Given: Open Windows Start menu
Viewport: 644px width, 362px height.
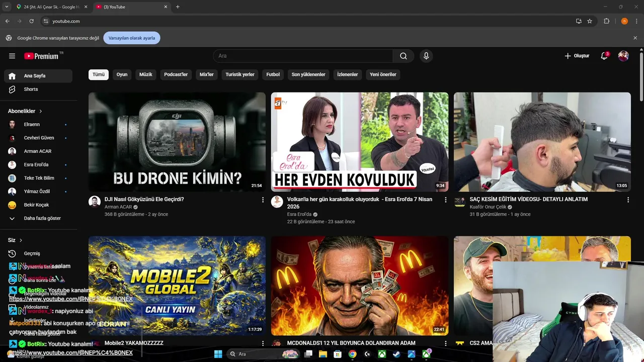Looking at the screenshot, I should tap(218, 354).
